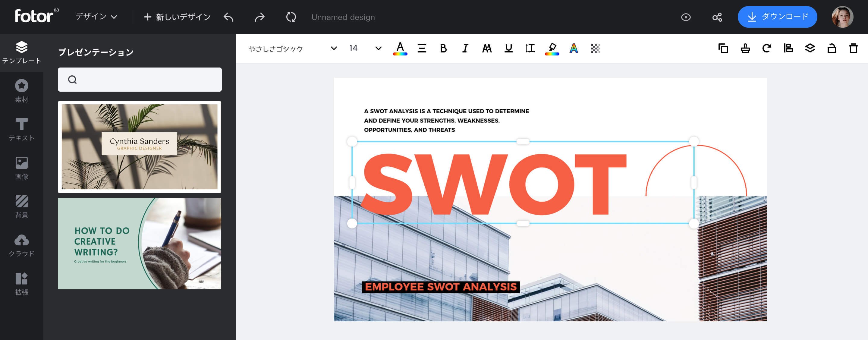
Task: Click the ダウンロード button
Action: [x=777, y=17]
